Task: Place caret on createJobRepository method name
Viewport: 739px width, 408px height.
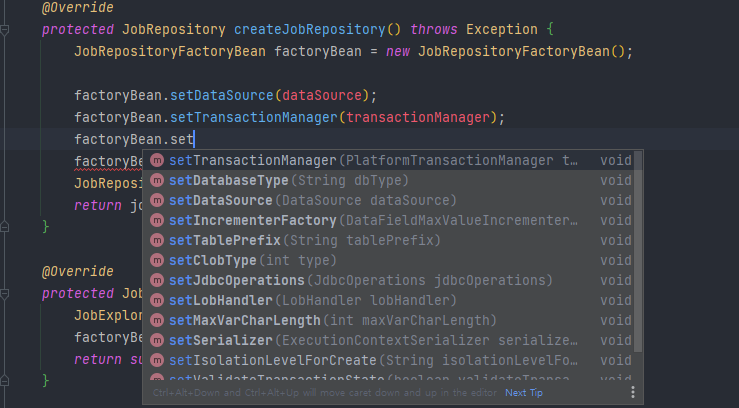Action: [x=310, y=30]
